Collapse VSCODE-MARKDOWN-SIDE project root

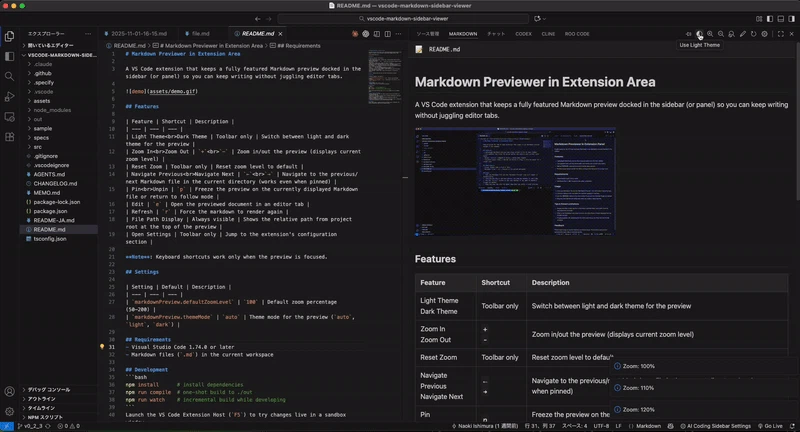(x=59, y=55)
